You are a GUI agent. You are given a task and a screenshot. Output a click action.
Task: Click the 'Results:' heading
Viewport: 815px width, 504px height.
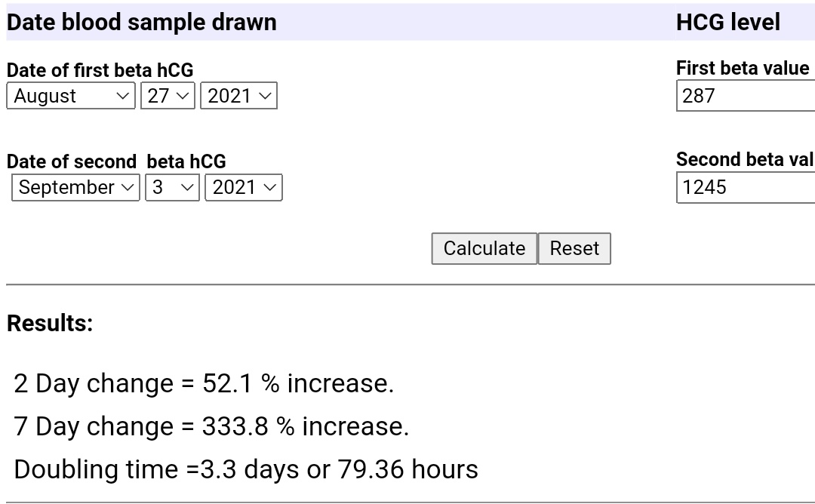pyautogui.click(x=50, y=323)
